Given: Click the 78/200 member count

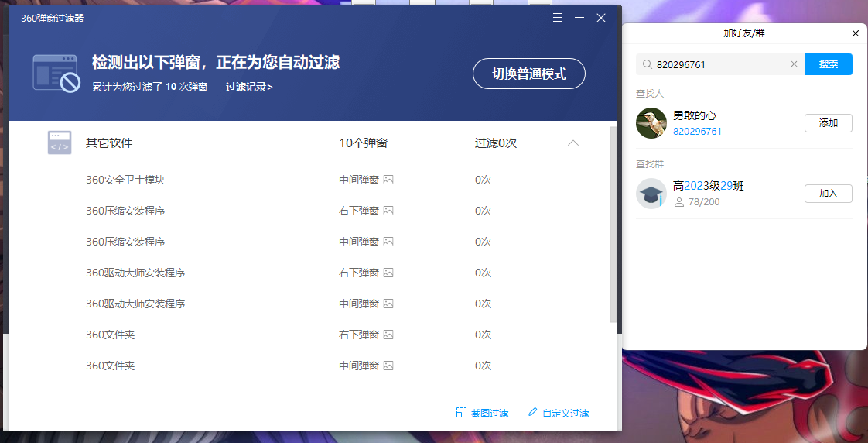Looking at the screenshot, I should 703,202.
